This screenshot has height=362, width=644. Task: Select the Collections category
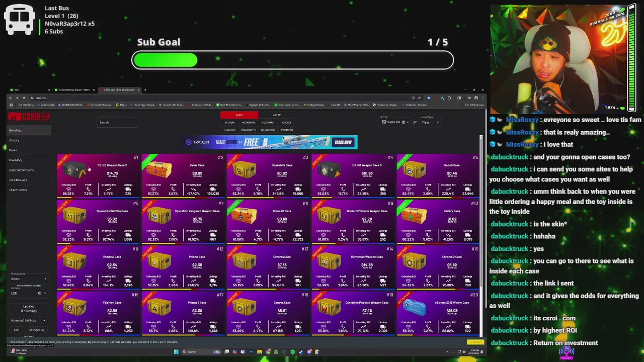[x=268, y=130]
